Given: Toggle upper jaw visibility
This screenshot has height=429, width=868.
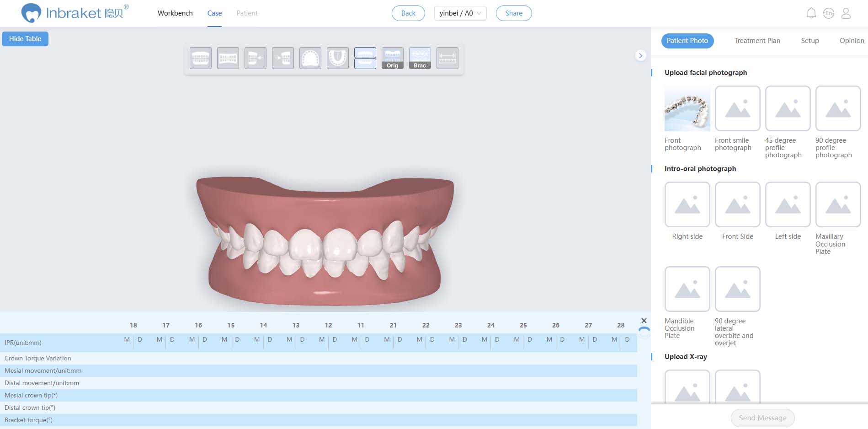Looking at the screenshot, I should click(365, 53).
